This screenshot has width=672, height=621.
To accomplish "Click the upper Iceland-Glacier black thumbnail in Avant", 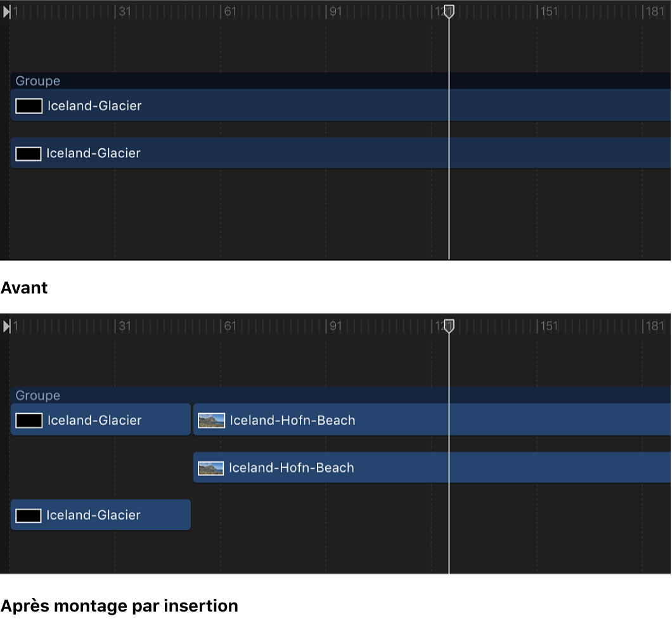I will 29,106.
